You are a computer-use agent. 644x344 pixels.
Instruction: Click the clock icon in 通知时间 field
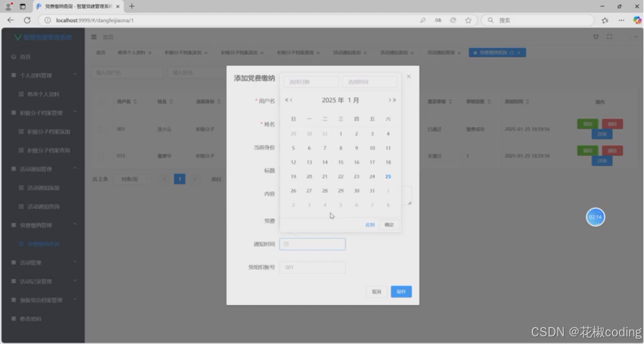pos(285,244)
